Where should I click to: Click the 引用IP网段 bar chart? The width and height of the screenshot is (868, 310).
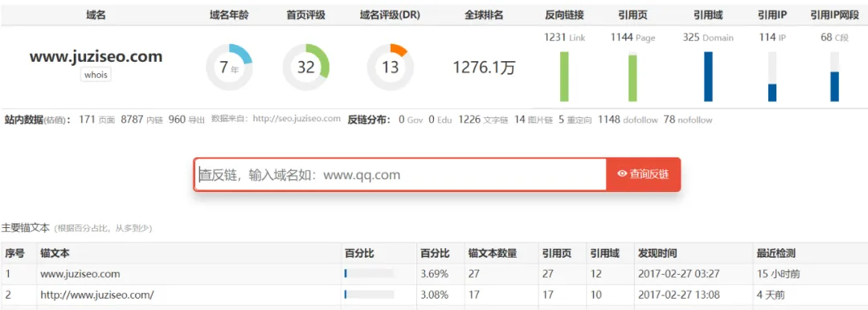point(834,76)
